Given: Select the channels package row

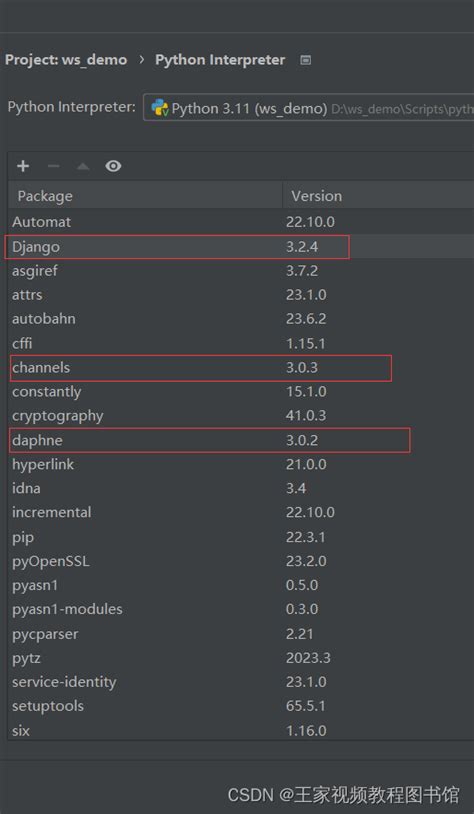Looking at the screenshot, I should point(241,368).
